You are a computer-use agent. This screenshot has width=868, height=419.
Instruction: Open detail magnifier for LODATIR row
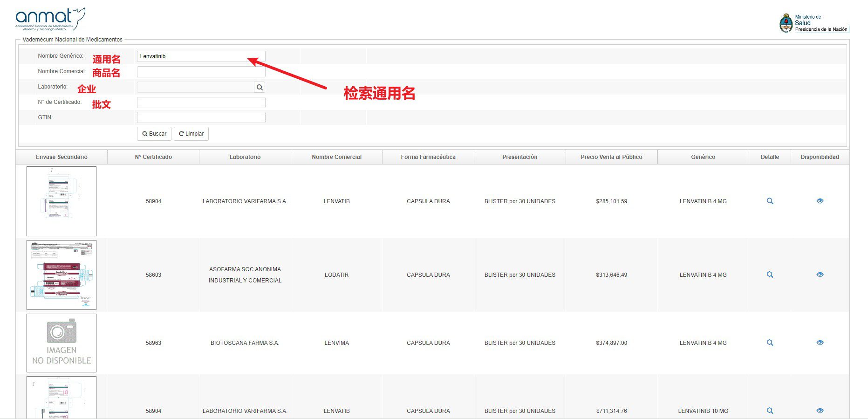click(x=770, y=275)
